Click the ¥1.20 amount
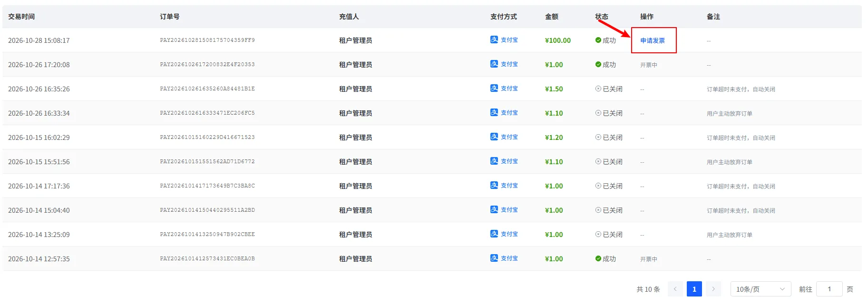Image resolution: width=868 pixels, height=306 pixels. pos(554,138)
